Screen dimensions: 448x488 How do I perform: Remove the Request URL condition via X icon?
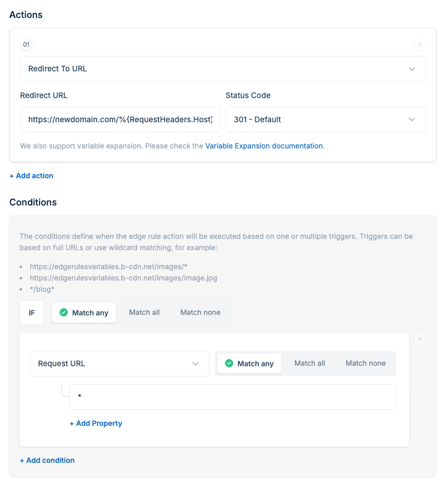[x=420, y=339]
